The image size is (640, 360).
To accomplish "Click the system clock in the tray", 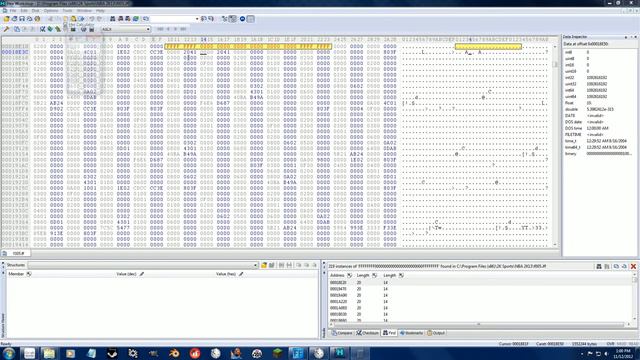I will tap(624, 353).
